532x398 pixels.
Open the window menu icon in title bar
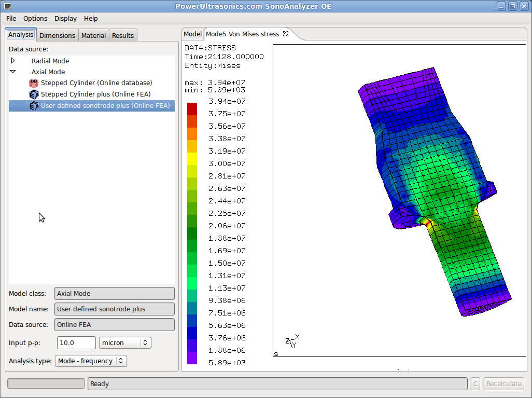7,6
